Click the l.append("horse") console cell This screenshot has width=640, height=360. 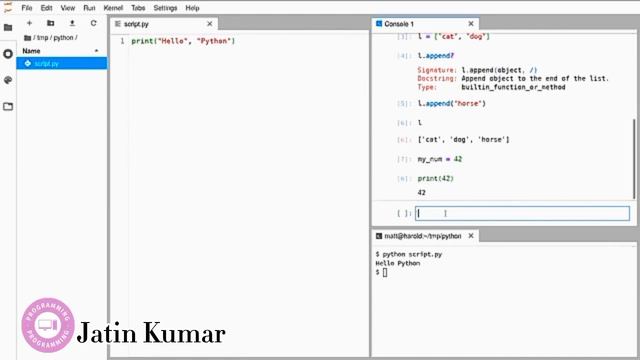click(451, 104)
